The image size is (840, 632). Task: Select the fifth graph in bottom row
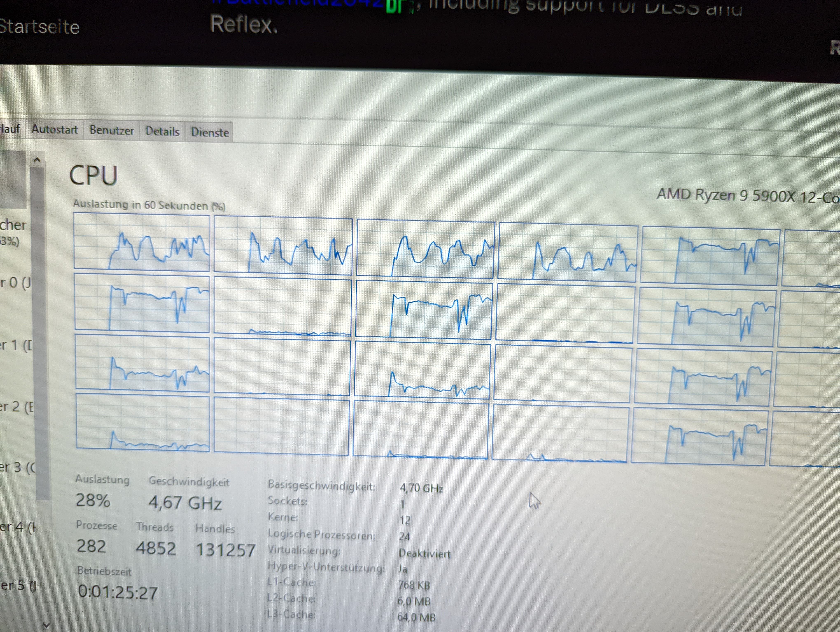pyautogui.click(x=700, y=437)
